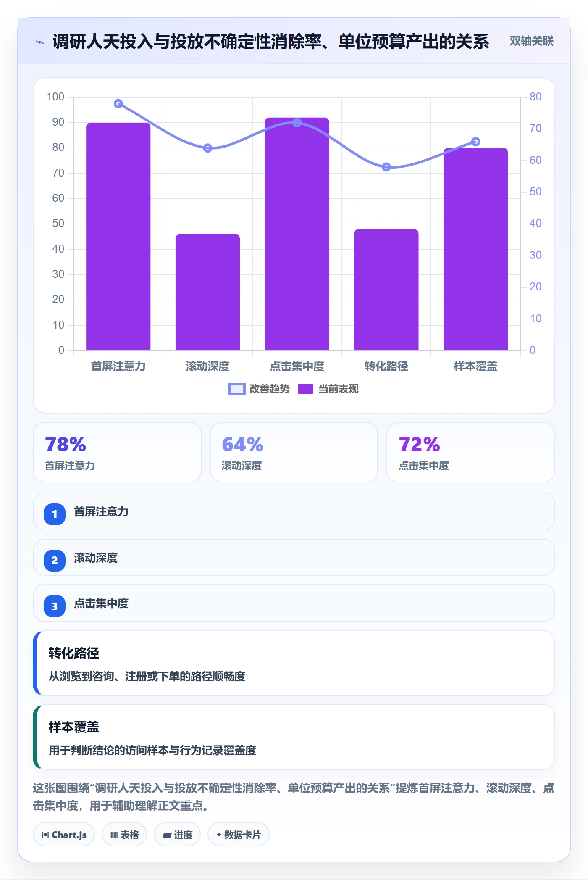Open the 78% 首屏注意力 data card
This screenshot has height=880, width=588.
point(117,452)
